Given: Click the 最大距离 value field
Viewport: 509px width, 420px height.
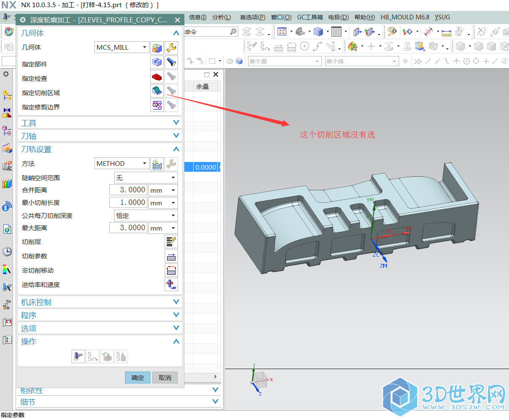Looking at the screenshot, I should [x=128, y=228].
